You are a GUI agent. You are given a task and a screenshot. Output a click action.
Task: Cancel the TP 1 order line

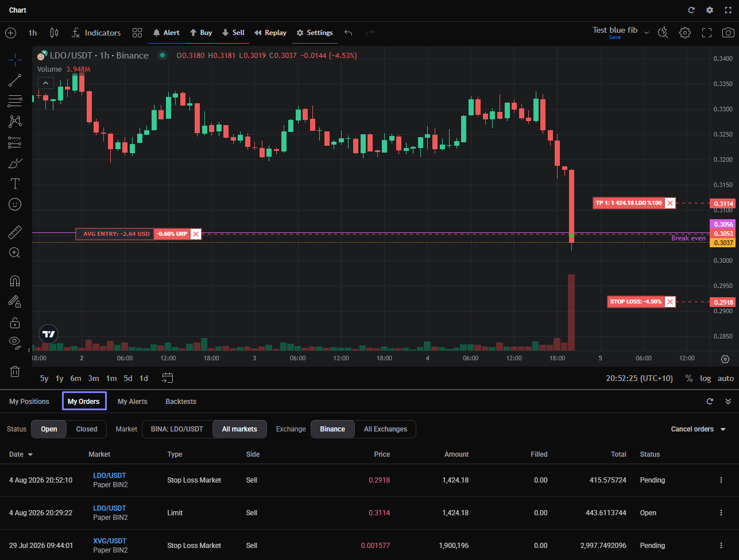[670, 203]
